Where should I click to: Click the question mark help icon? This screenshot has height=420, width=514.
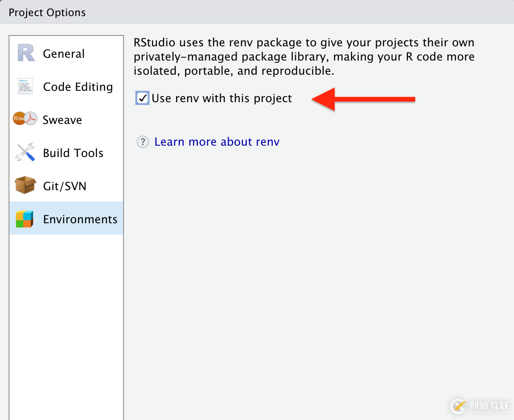(143, 142)
